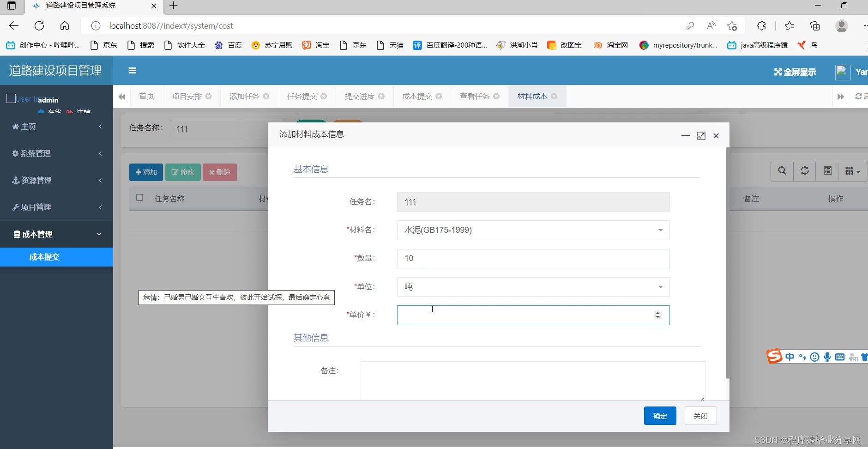Screen dimensions: 868x449
Task: Open the 单位 dropdown showing 吨
Action: point(533,287)
